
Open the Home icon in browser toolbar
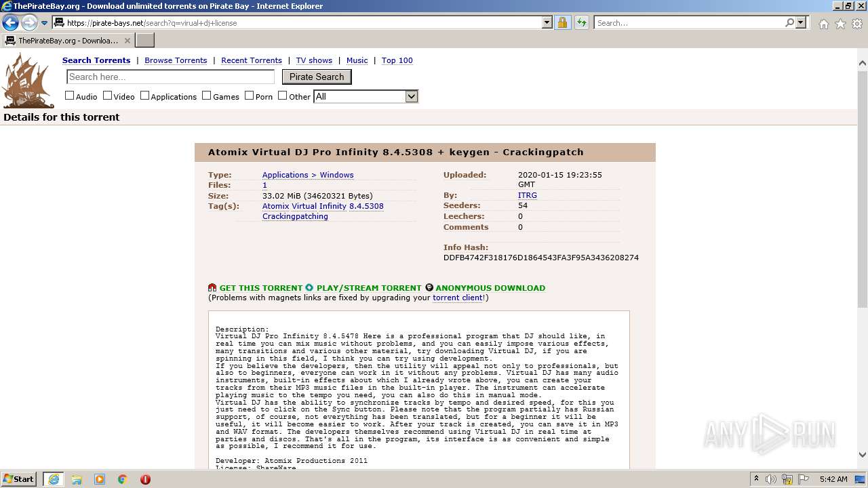[823, 24]
